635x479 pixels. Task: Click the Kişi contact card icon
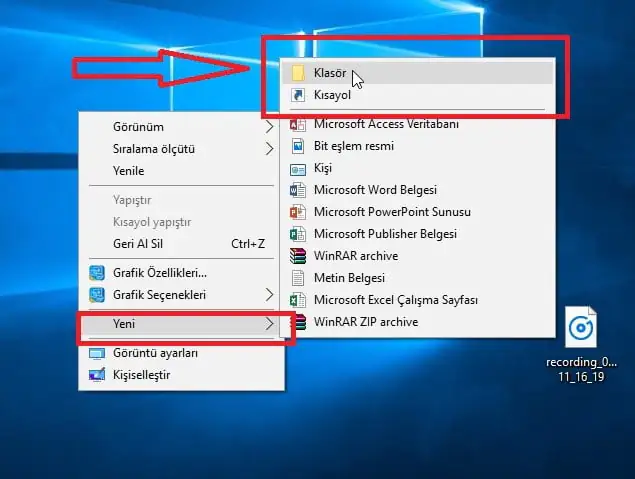[x=298, y=168]
